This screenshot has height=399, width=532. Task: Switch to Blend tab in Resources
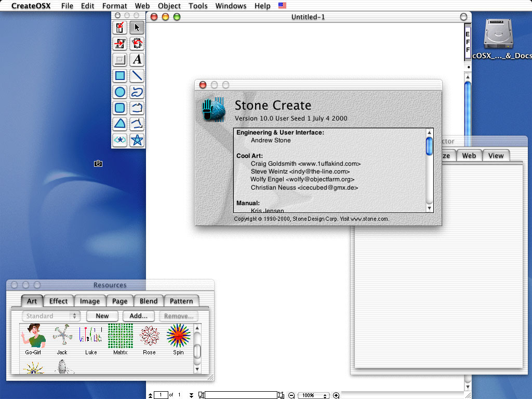click(149, 301)
